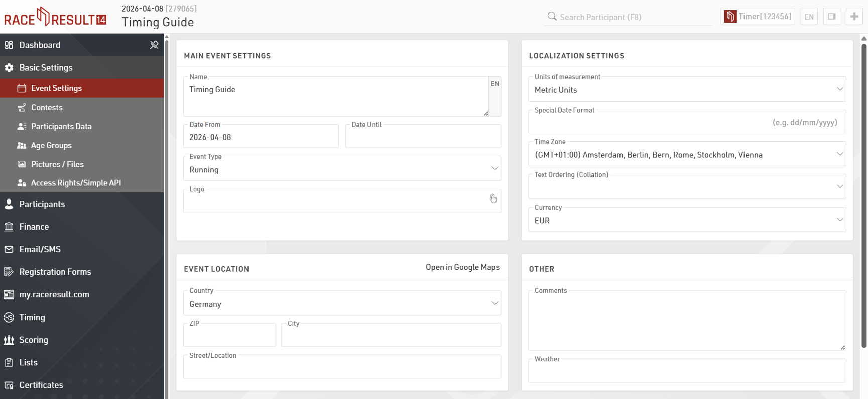
Task: Click Open in Google Maps link
Action: pyautogui.click(x=462, y=267)
